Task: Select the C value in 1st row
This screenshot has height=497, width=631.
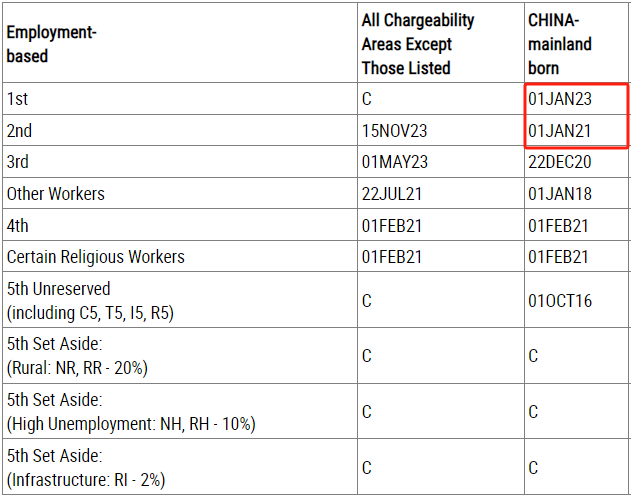Action: [x=367, y=99]
